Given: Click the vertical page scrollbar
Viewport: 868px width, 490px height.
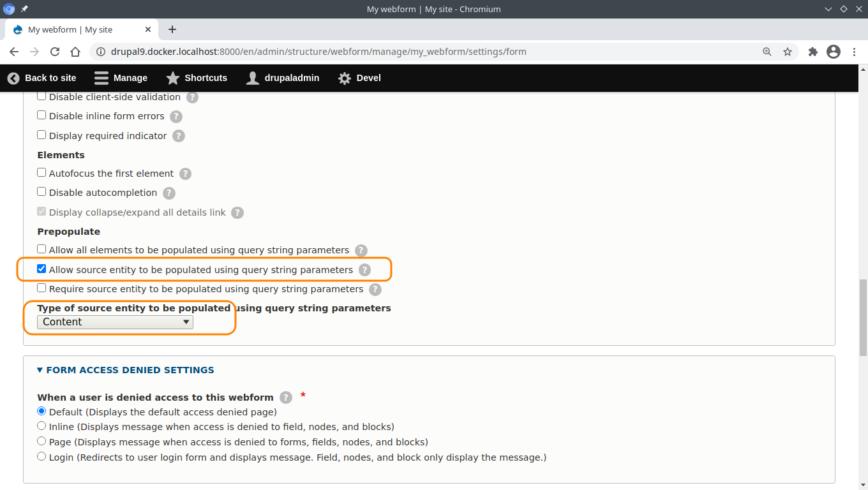Looking at the screenshot, I should (864, 318).
